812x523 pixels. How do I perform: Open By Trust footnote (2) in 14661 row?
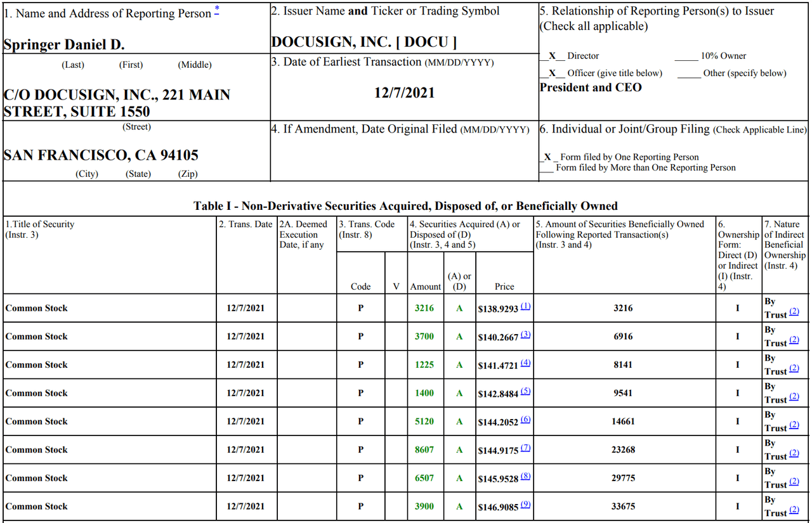794,426
